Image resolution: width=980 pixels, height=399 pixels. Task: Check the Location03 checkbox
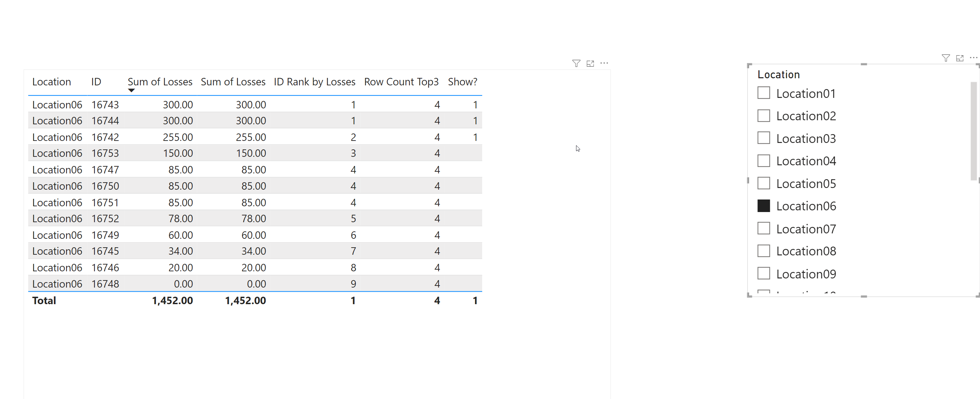pos(763,138)
